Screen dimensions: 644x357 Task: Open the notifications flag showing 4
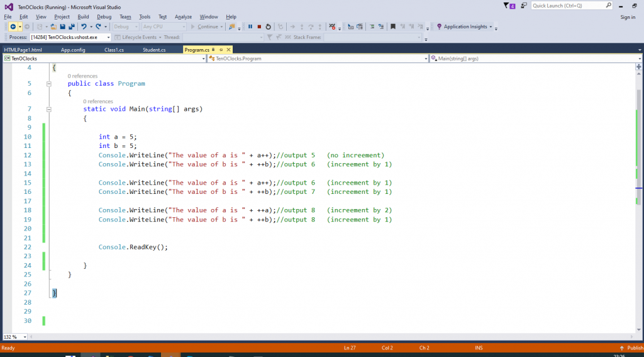(509, 6)
